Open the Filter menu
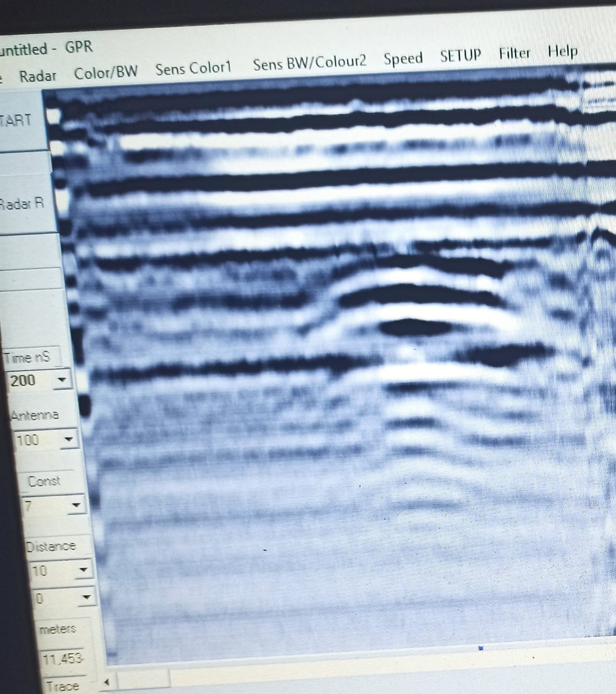Viewport: 616px width, 694px height. pyautogui.click(x=514, y=53)
